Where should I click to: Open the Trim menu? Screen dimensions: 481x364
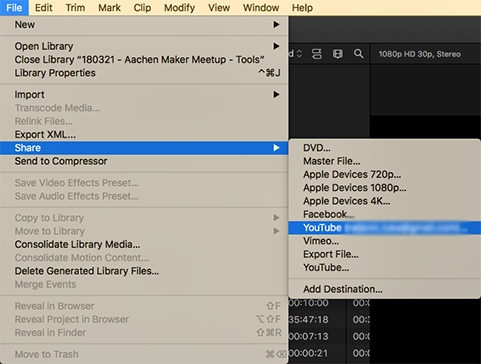[x=75, y=8]
